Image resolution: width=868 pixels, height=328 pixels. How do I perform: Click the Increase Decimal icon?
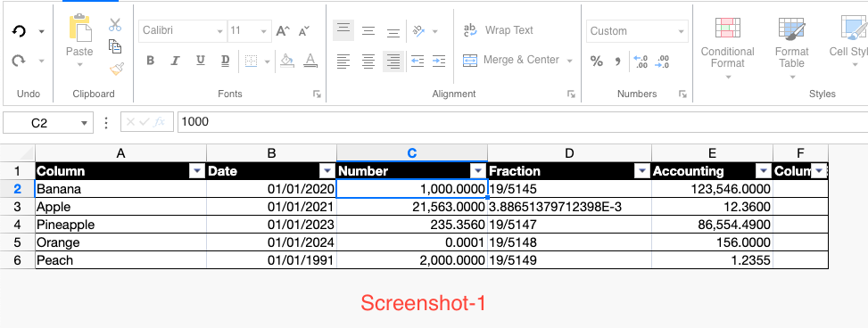641,61
